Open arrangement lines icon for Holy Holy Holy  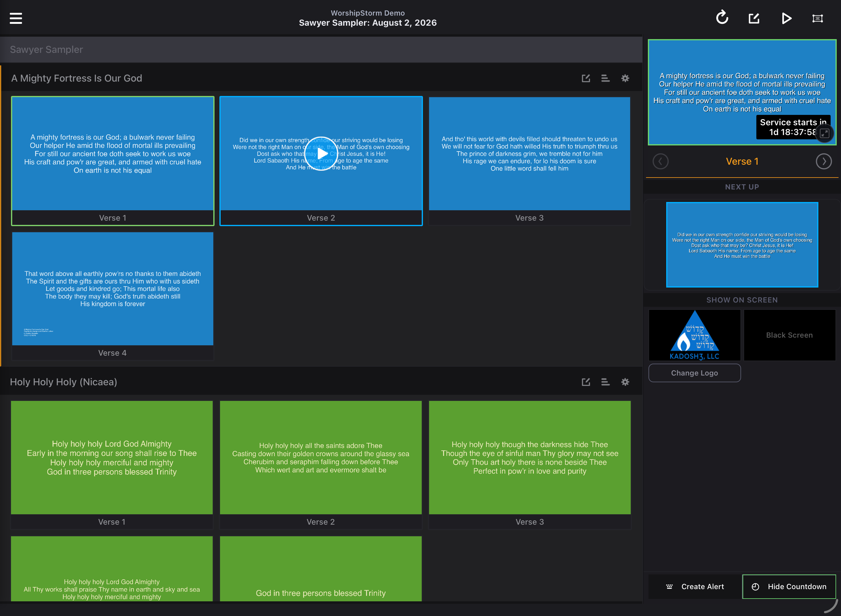[x=605, y=382]
